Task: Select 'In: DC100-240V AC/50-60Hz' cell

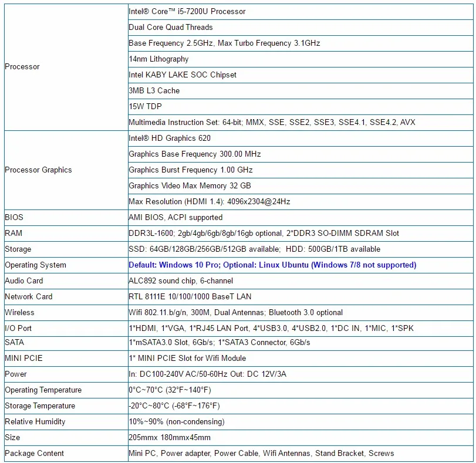Action: click(301, 374)
